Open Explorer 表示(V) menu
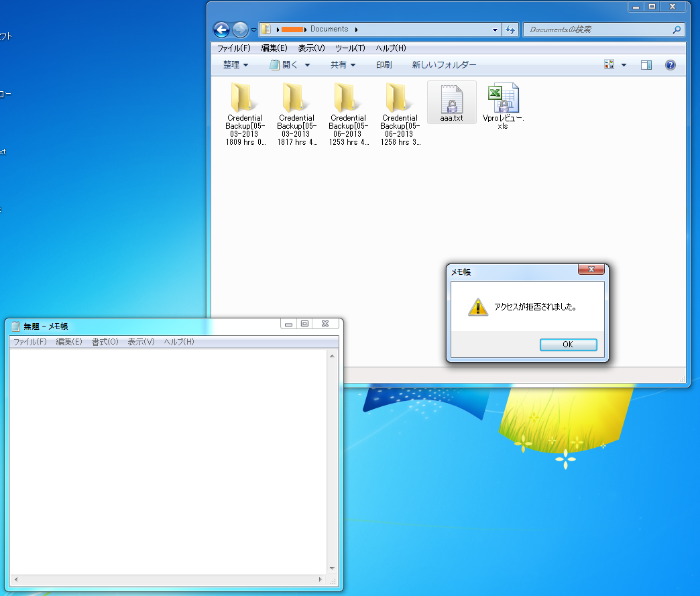 click(311, 48)
